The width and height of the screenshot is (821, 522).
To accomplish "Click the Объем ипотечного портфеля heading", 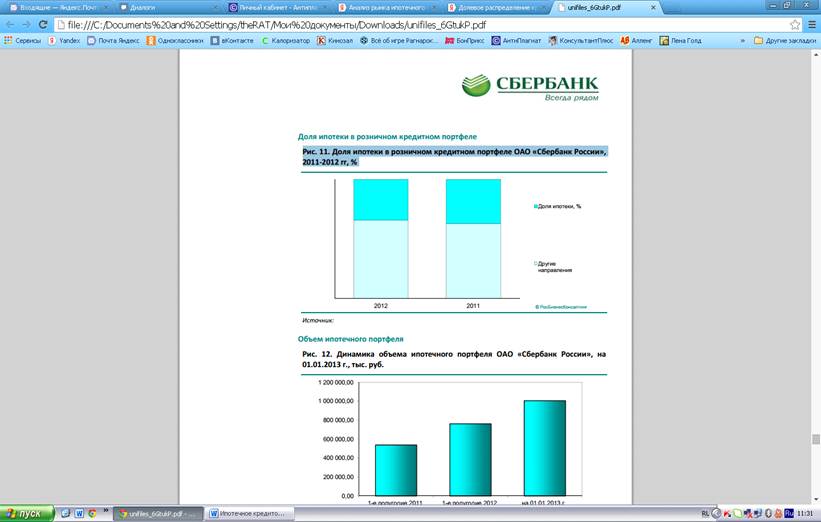I will tap(350, 339).
